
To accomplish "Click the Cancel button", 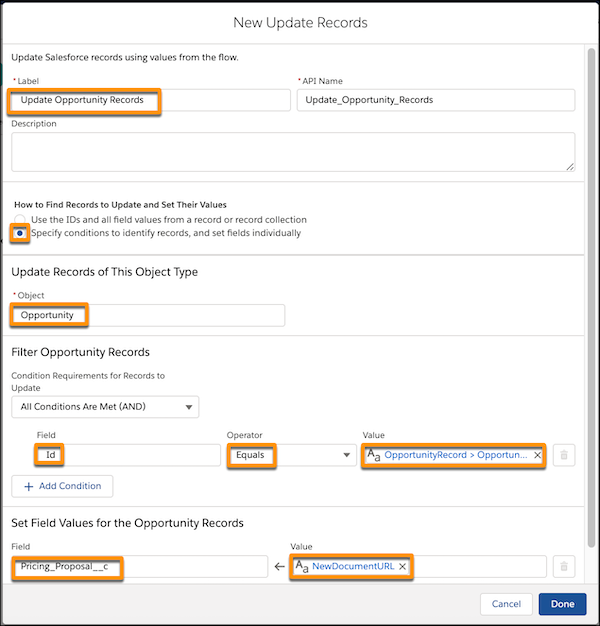I will (506, 604).
